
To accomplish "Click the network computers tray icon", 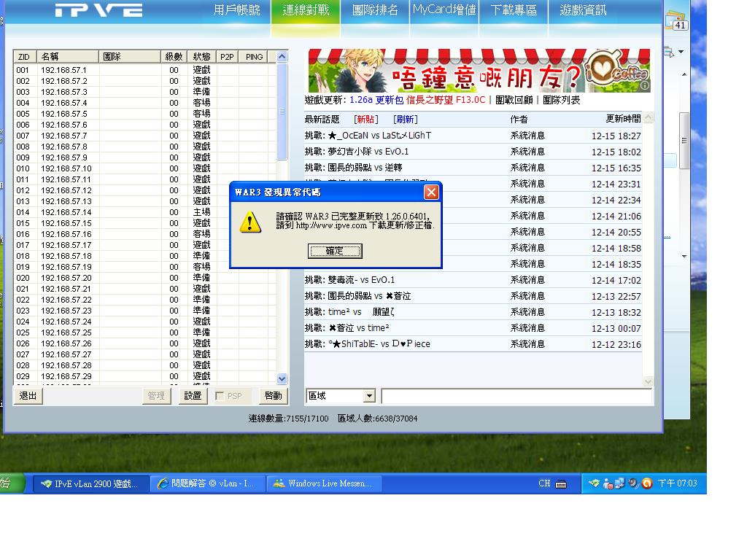I will tap(620, 483).
